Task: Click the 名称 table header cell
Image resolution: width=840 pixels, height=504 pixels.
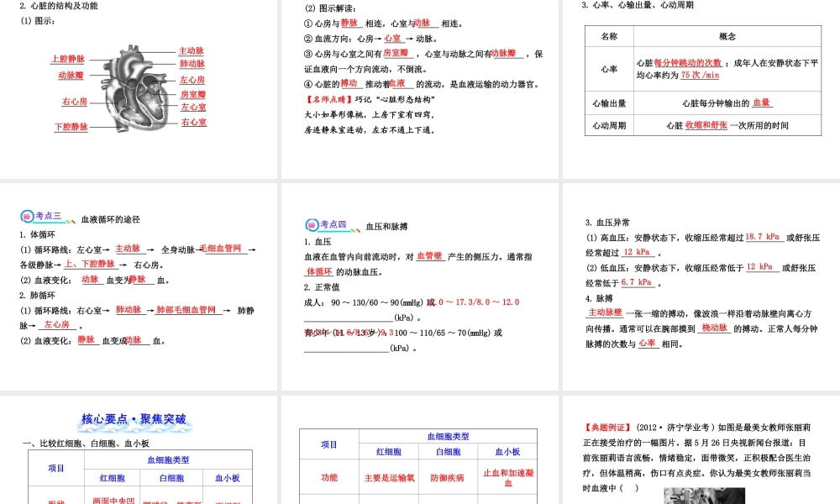Action: (609, 36)
